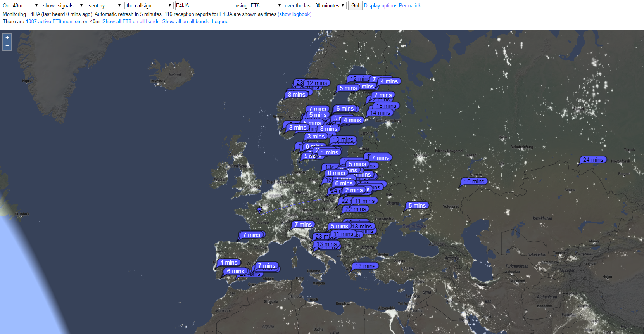Expand the 'sent by' direction dropdown
Viewport: 644px width, 334px height.
pos(105,6)
